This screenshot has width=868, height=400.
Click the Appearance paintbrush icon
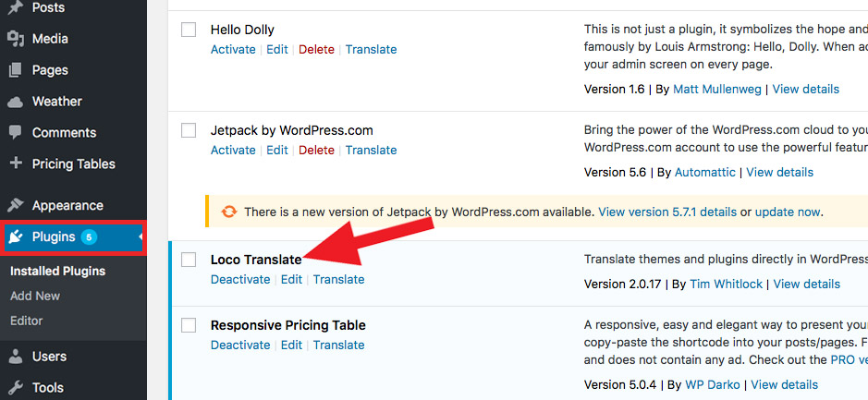click(x=16, y=205)
